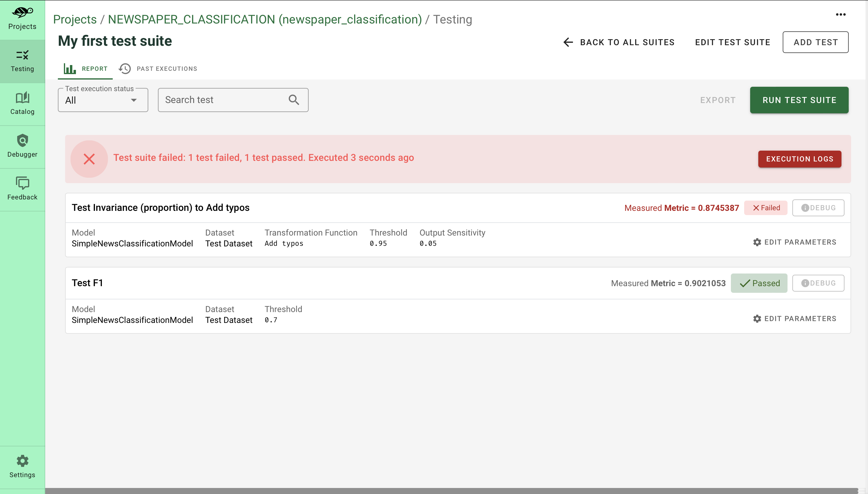Click the Failed status badge
The image size is (868, 494).
point(766,208)
